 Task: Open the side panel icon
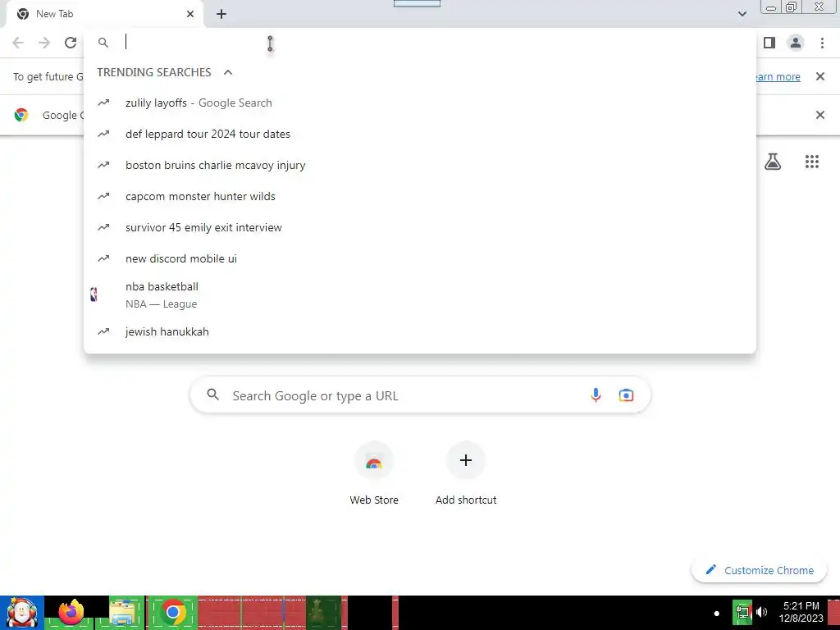pos(769,43)
